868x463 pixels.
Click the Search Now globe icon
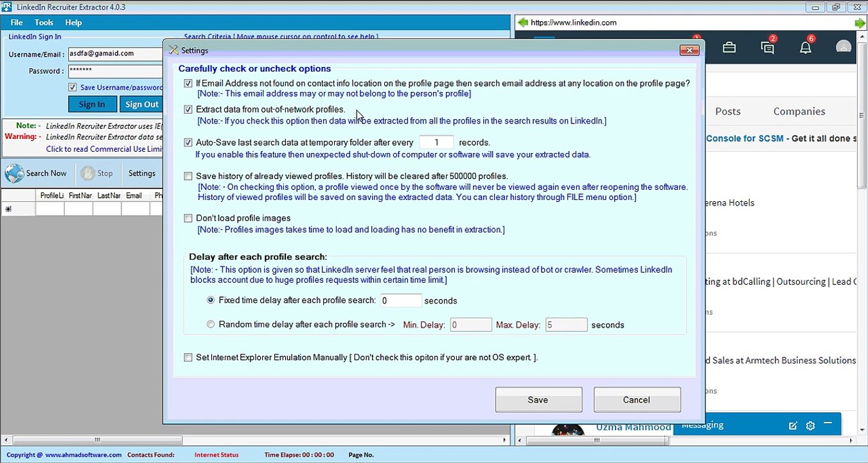click(x=14, y=174)
